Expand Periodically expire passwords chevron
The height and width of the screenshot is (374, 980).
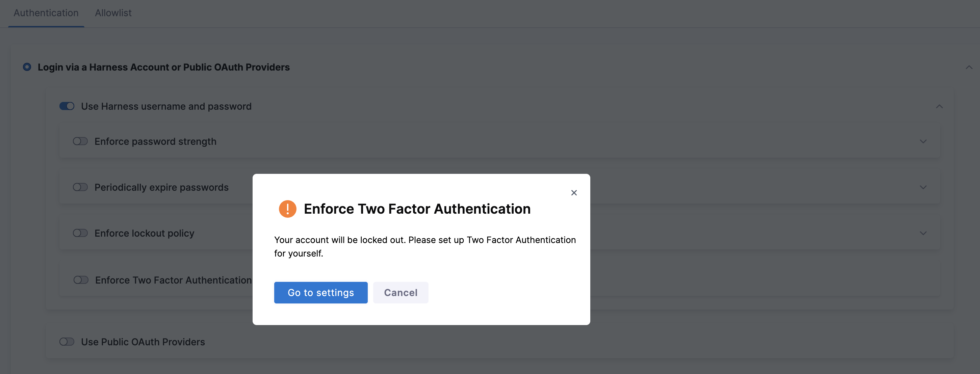point(923,187)
